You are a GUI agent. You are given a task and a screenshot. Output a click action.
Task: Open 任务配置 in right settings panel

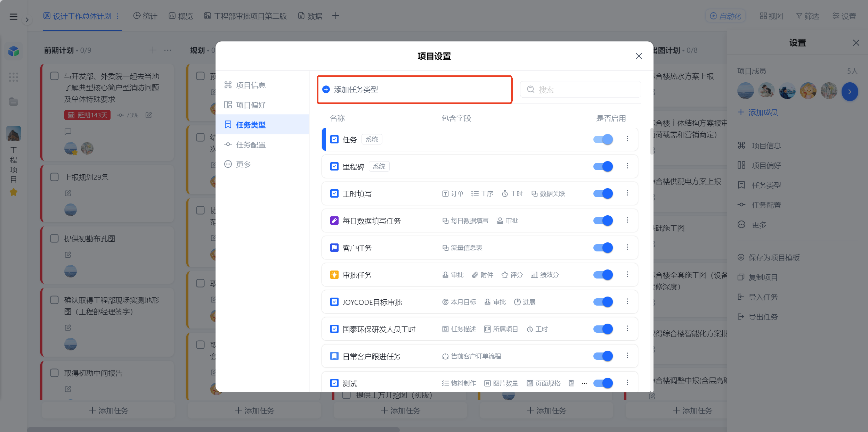tap(760, 205)
